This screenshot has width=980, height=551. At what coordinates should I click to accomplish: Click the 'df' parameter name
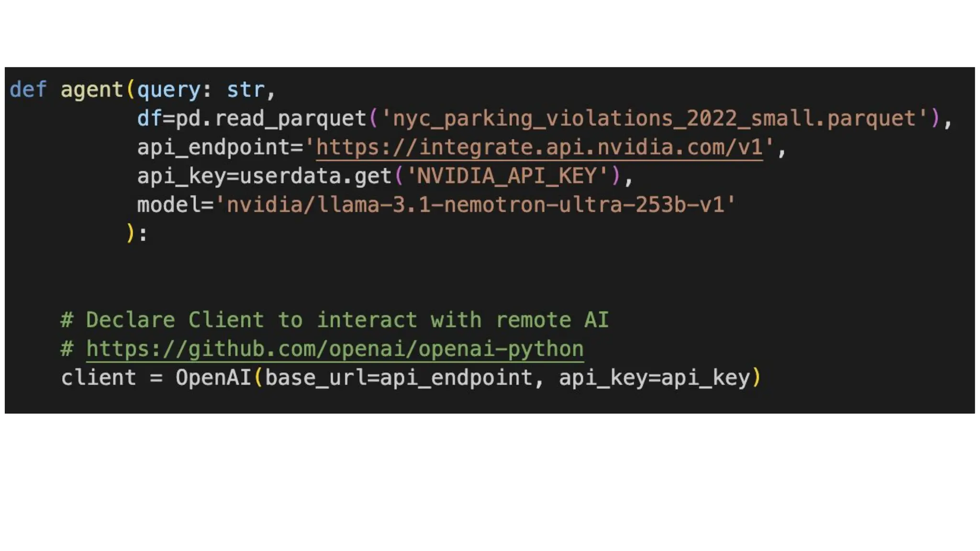pos(149,119)
